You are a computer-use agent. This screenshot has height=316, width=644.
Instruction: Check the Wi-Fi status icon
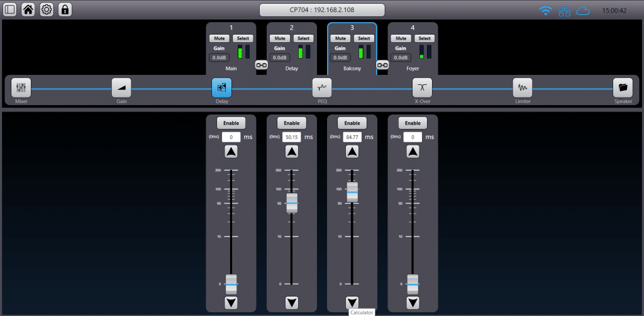[x=545, y=11]
